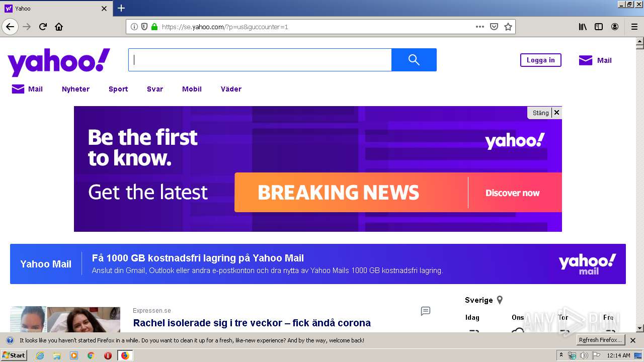
Task: Close the ad with Stäng button
Action: pos(544,113)
